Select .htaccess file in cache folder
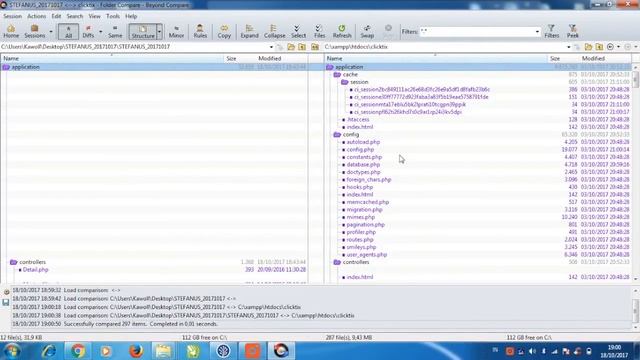The image size is (640, 360). click(358, 120)
